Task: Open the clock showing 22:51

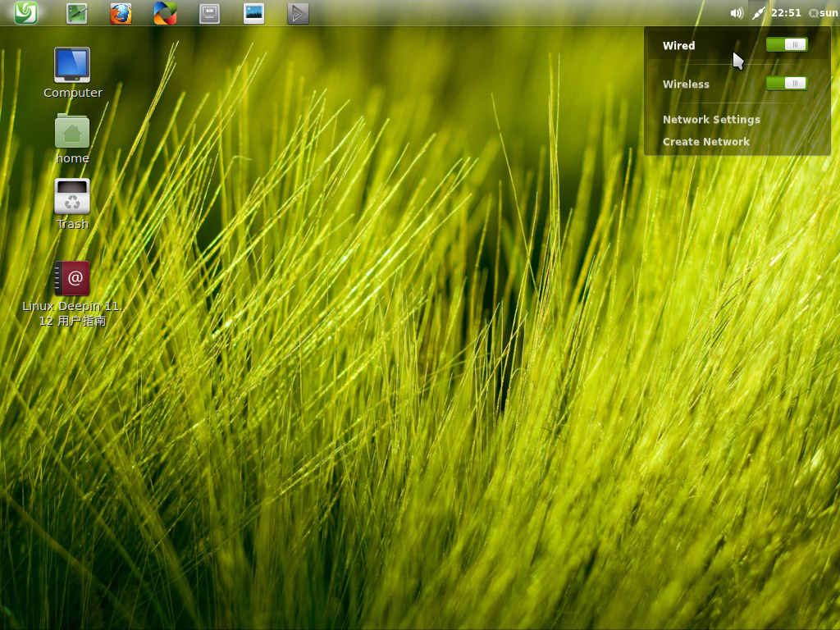Action: 780,12
